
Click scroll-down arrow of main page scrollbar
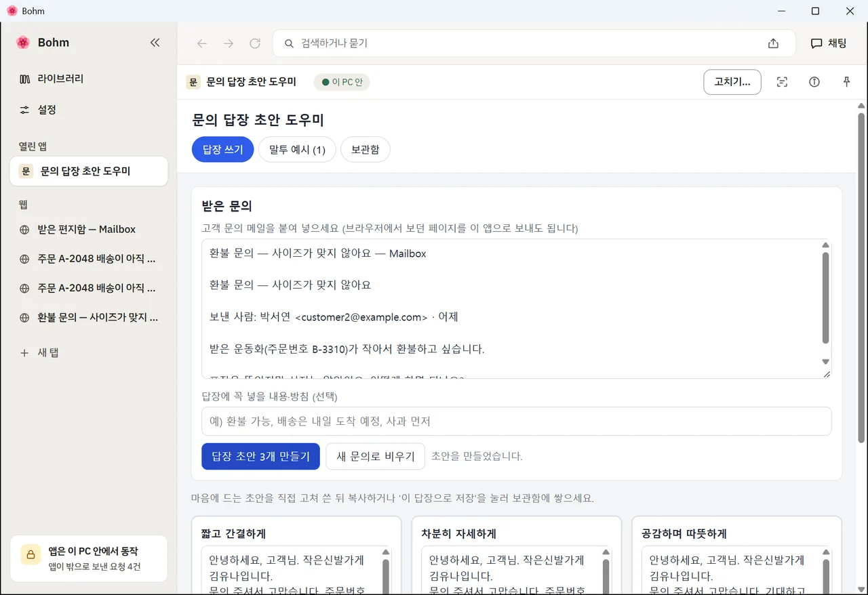click(861, 589)
